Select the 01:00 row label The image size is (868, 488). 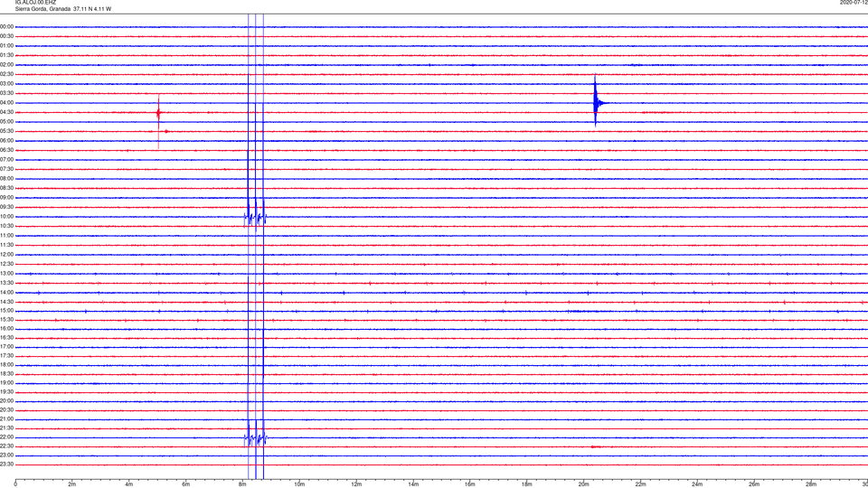(6, 45)
